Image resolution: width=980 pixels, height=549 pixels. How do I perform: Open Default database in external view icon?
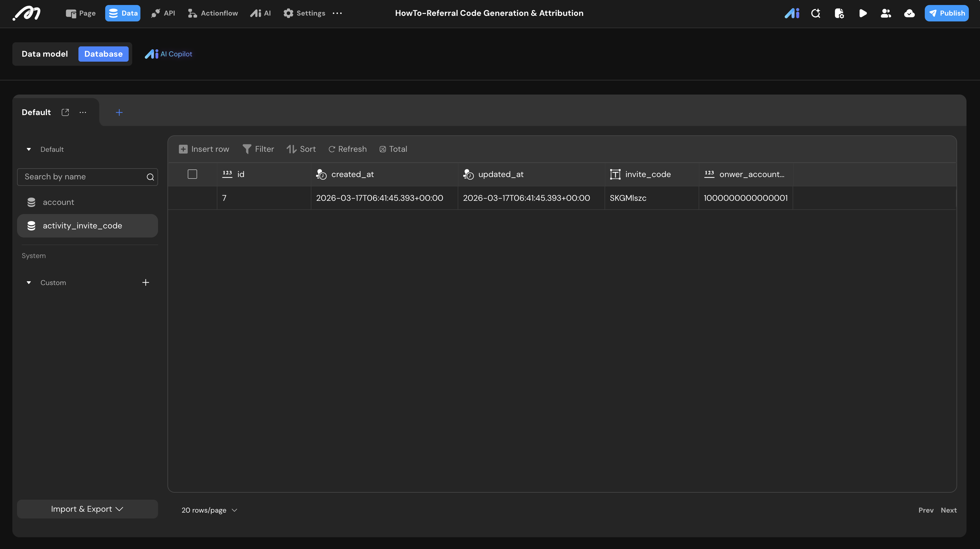(x=65, y=112)
